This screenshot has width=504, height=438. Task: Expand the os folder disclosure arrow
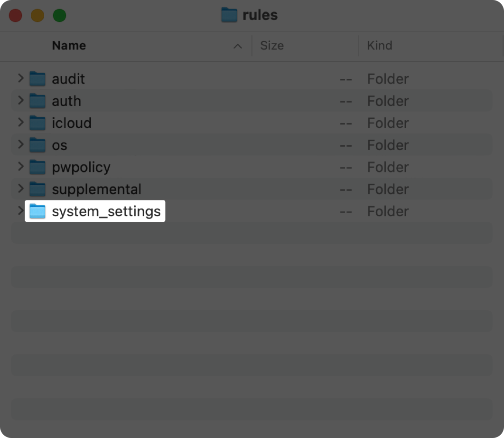20,144
